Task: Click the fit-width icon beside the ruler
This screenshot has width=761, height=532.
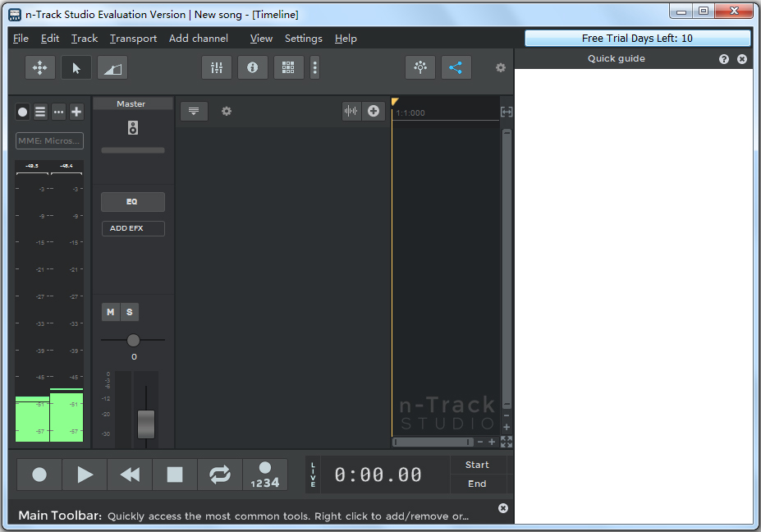Action: [507, 112]
